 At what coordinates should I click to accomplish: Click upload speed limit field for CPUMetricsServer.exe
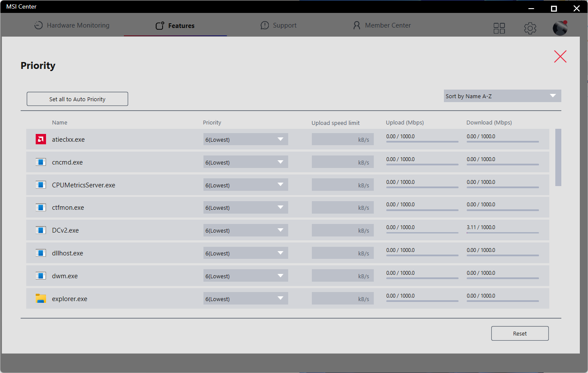coord(343,185)
